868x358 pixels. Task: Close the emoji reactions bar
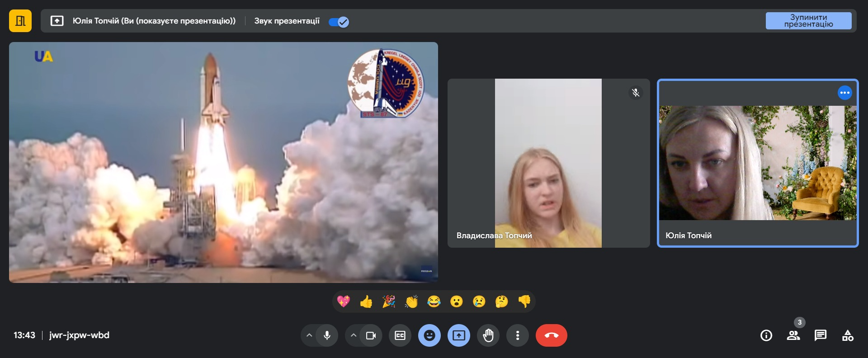[x=429, y=335]
